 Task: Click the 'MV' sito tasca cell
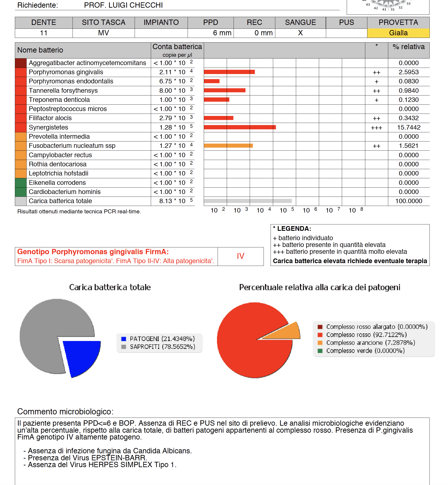tap(104, 33)
